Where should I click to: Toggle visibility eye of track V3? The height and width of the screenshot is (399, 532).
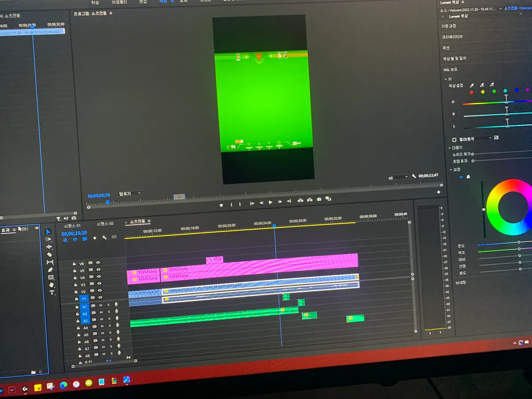(99, 284)
